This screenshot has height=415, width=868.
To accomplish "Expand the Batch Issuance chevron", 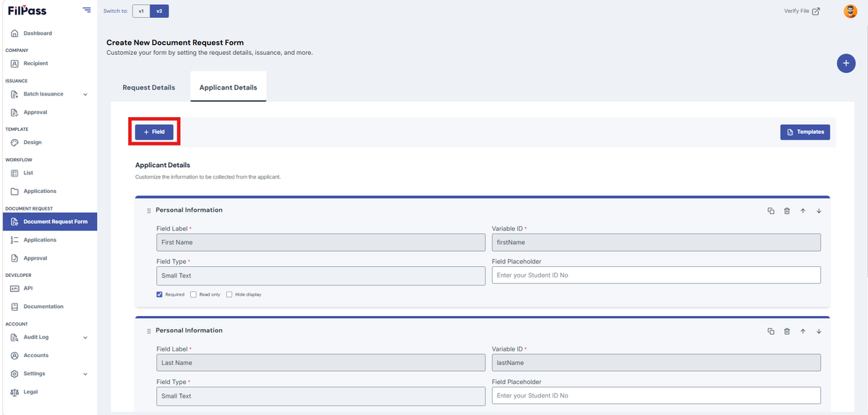I will 85,94.
